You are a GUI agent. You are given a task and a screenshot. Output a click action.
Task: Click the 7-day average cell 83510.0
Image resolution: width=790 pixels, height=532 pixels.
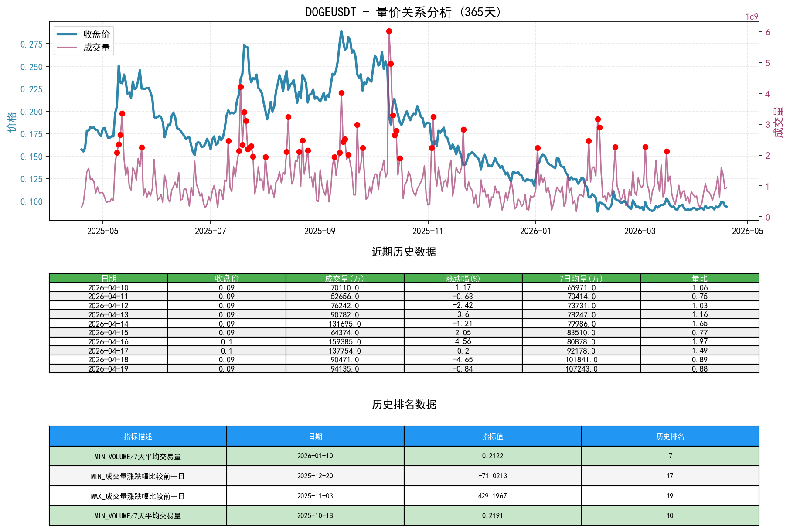pos(581,333)
